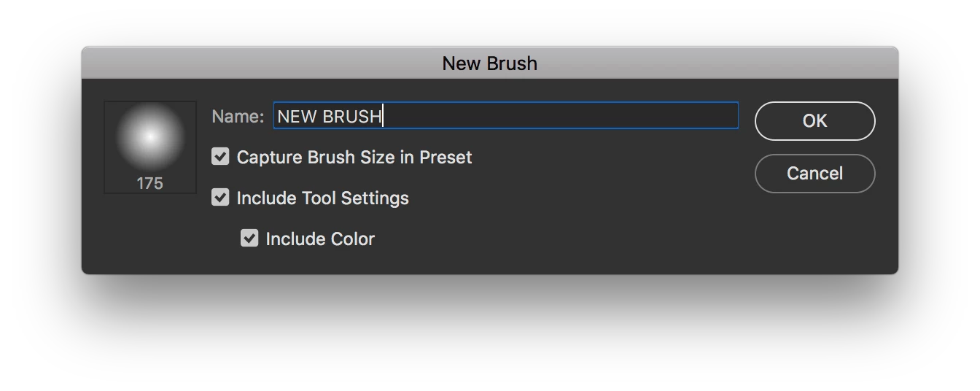Click the white center of the brush tip preview

pos(150,135)
